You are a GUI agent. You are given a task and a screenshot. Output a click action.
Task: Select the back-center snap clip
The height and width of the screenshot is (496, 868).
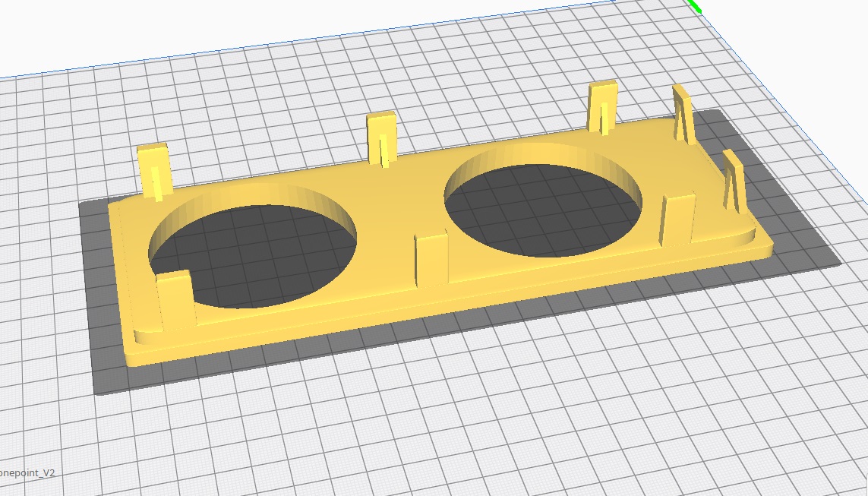(x=381, y=137)
